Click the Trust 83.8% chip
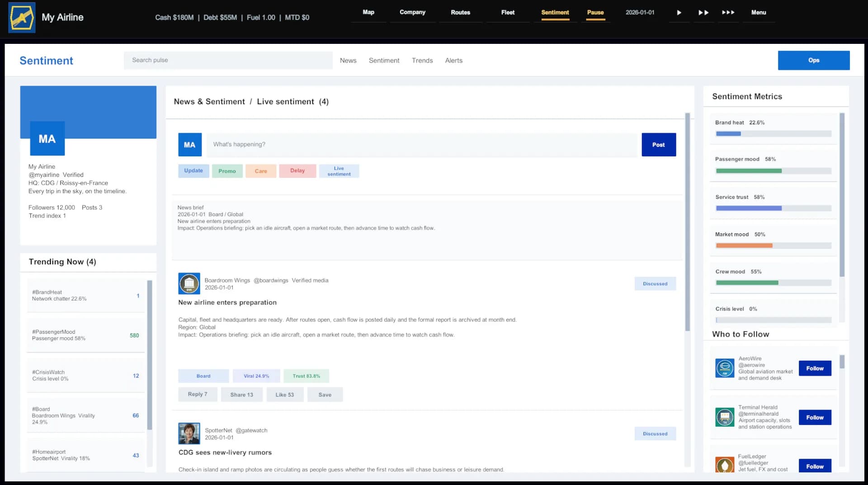This screenshot has height=485, width=868. [x=306, y=376]
